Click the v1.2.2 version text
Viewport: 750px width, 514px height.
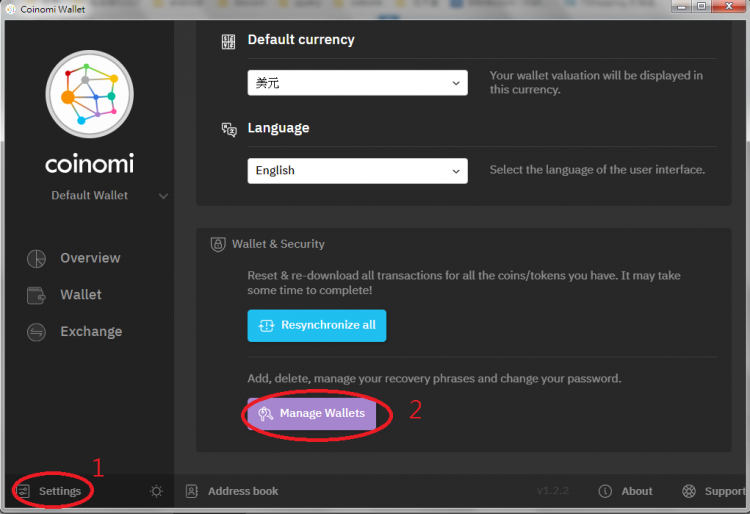tap(552, 491)
